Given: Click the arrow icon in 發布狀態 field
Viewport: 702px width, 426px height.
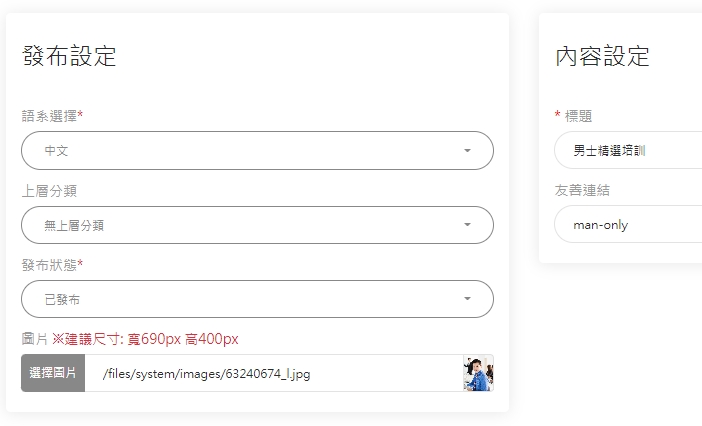Looking at the screenshot, I should (467, 299).
